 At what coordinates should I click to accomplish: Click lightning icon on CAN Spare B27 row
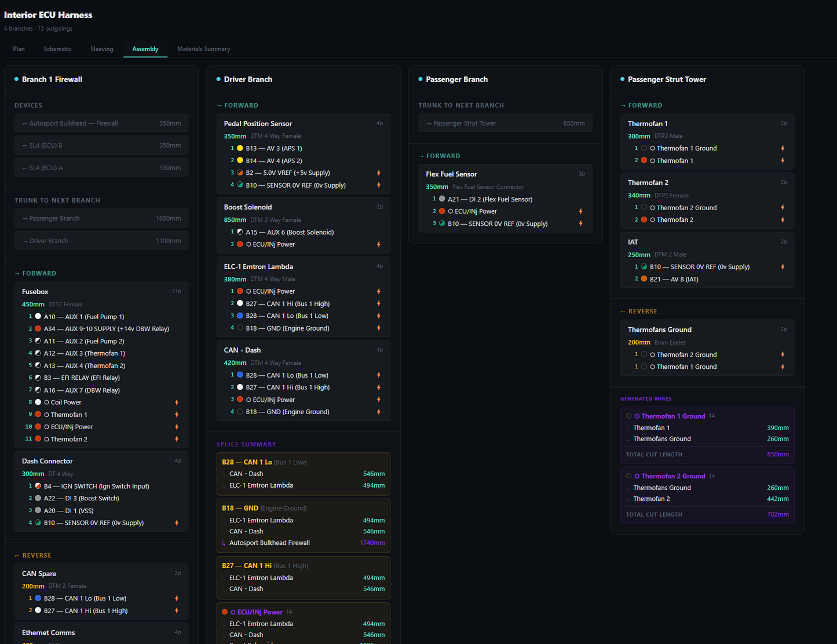coord(177,610)
